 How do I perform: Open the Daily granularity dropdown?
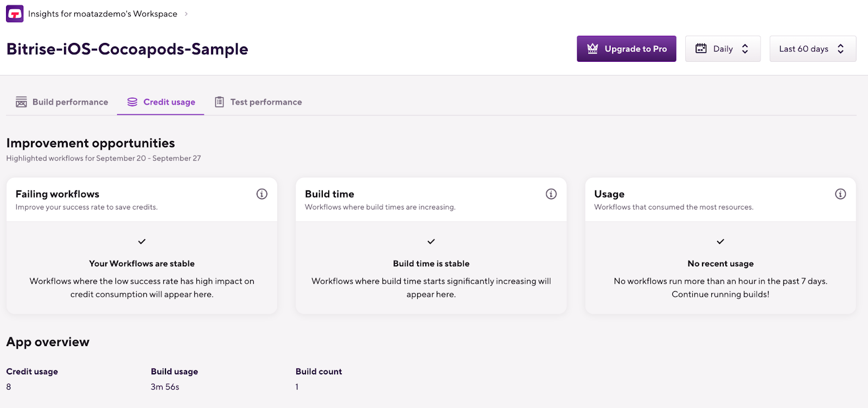point(723,49)
